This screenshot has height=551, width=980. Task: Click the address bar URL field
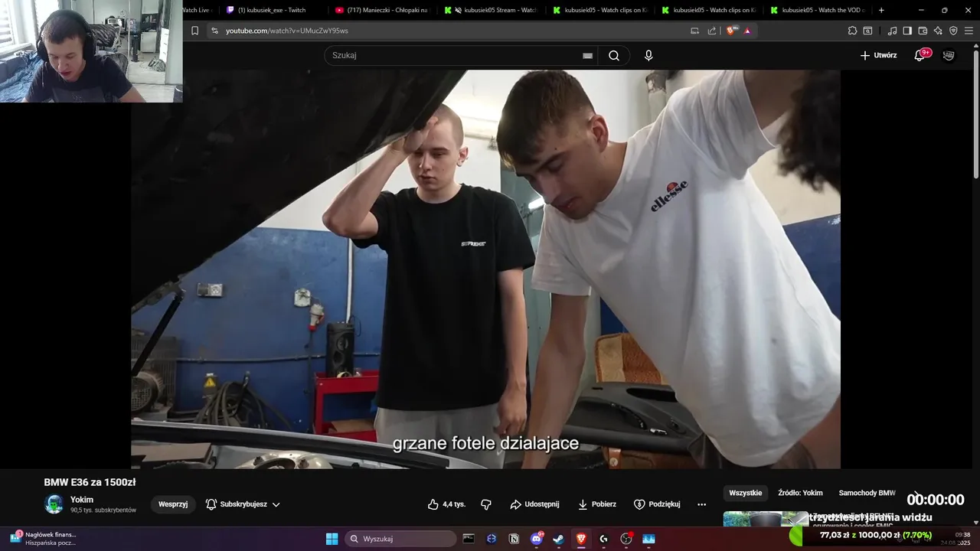point(452,31)
